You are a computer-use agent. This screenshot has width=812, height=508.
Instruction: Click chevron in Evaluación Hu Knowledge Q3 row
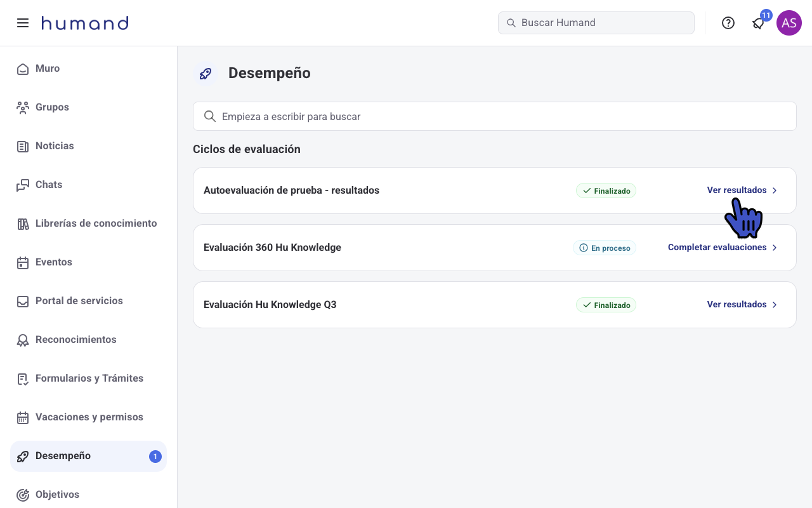775,305
